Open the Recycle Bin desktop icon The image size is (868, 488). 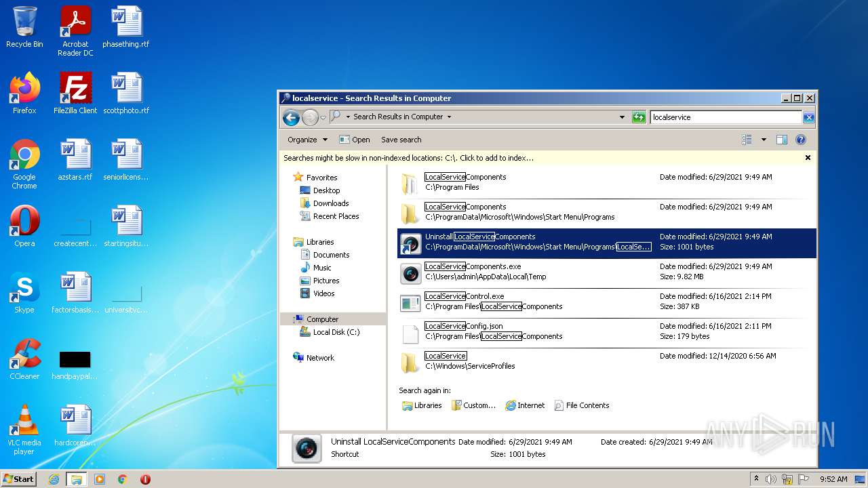(x=24, y=27)
